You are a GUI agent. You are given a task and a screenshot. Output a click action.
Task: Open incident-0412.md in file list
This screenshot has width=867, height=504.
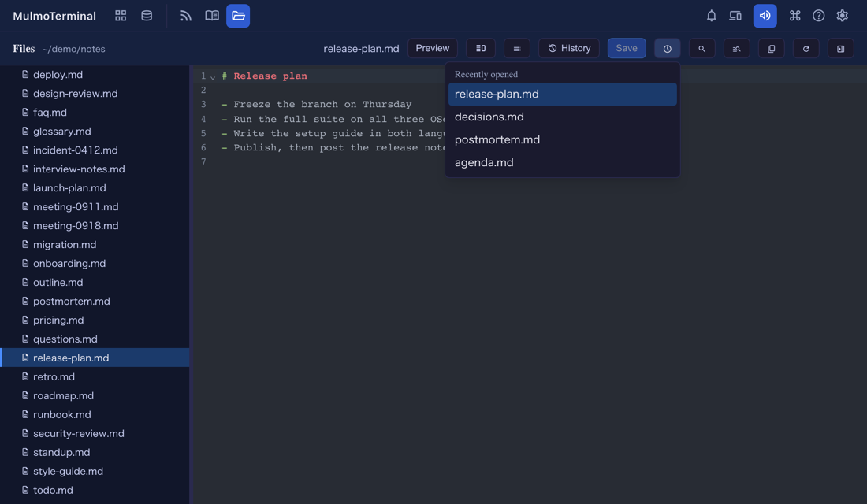[x=95, y=150]
